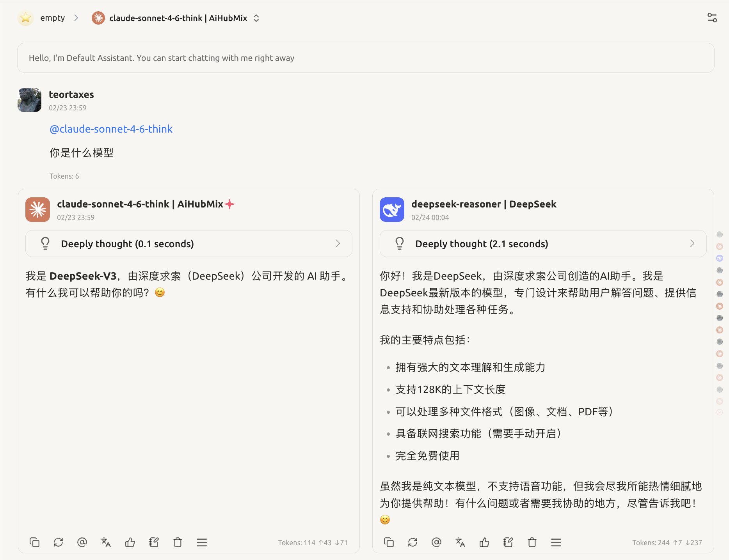This screenshot has height=560, width=729.
Task: Click the 02/24 00:04 timestamp
Action: coord(430,217)
